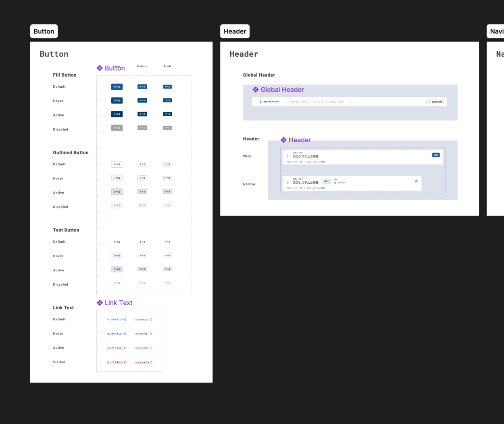
Task: Click the blue save button in Wide header
Action: [x=436, y=155]
